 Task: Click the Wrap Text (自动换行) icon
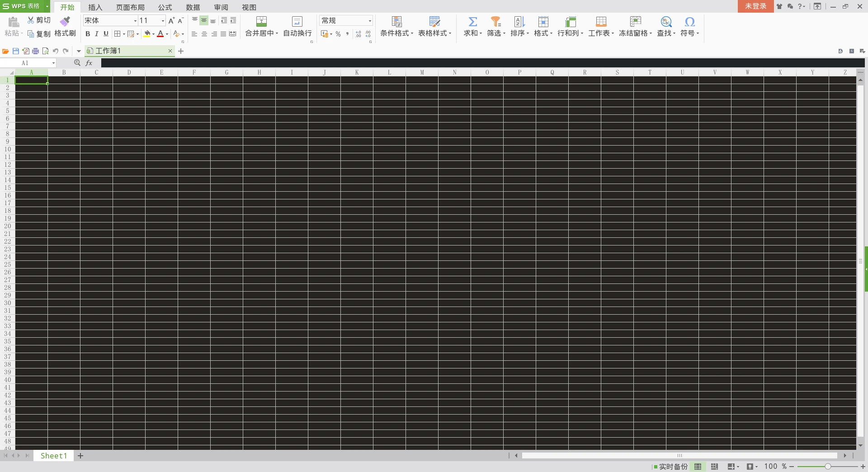[297, 21]
